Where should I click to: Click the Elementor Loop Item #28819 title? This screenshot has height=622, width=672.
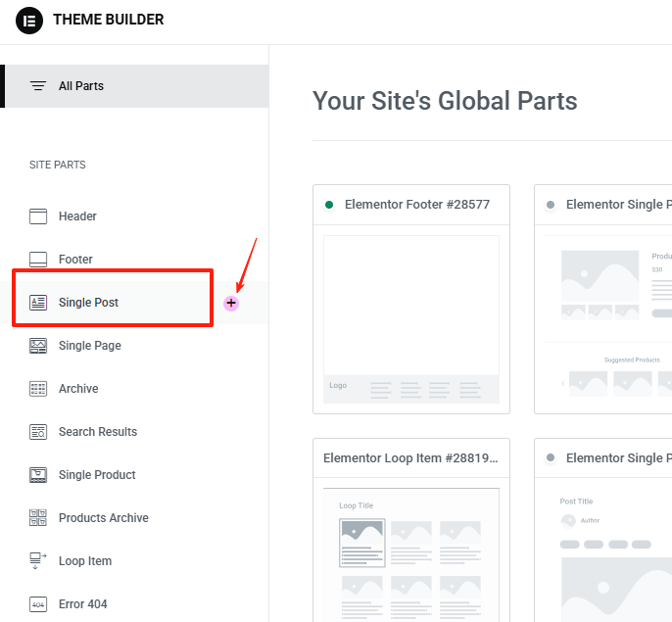click(410, 458)
